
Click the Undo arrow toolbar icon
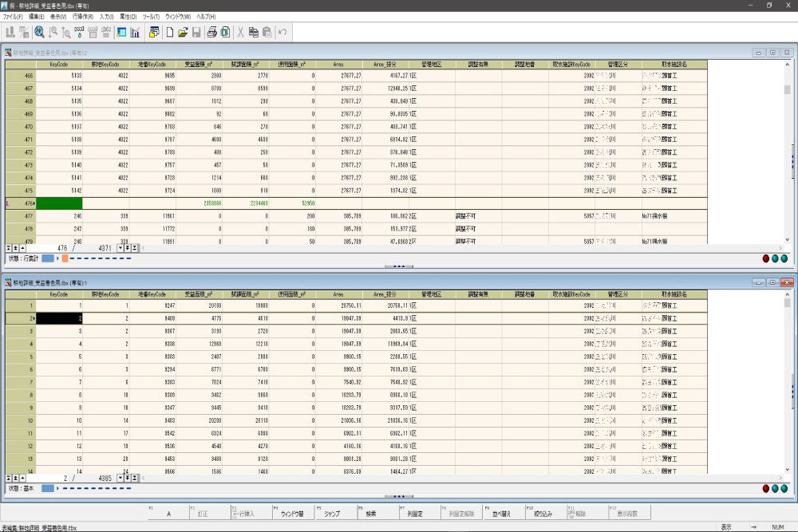point(282,32)
